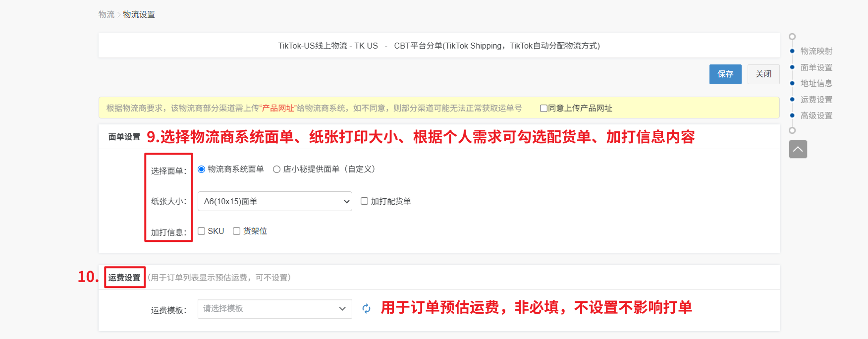Open 高级设置 from side navigation
Viewport: 868px width, 339px height.
(816, 115)
